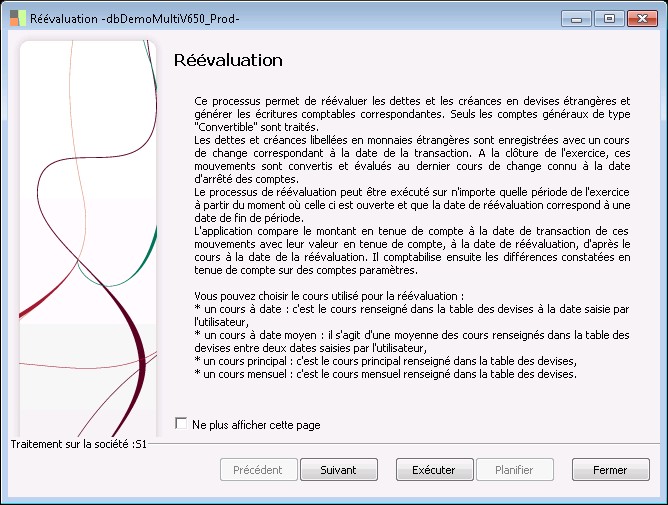The height and width of the screenshot is (505, 668).
Task: Click 'Vous pouvez choisir le cours utilisé' sentence
Action: [x=329, y=296]
